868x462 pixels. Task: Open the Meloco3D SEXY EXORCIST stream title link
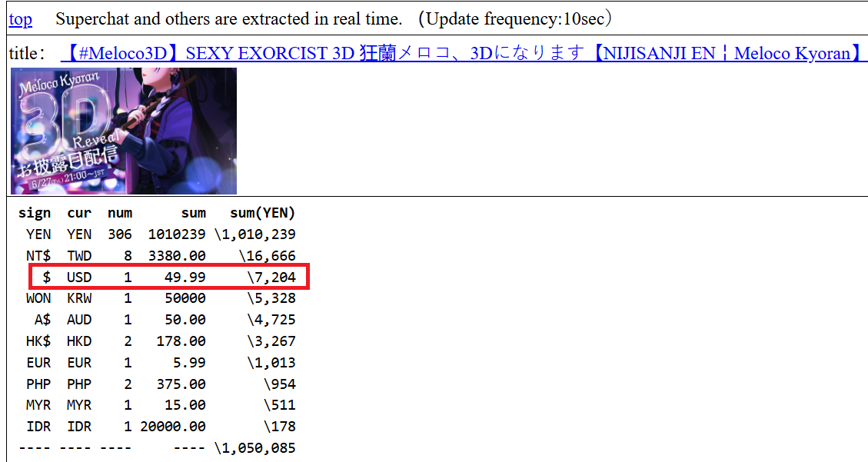click(x=462, y=53)
